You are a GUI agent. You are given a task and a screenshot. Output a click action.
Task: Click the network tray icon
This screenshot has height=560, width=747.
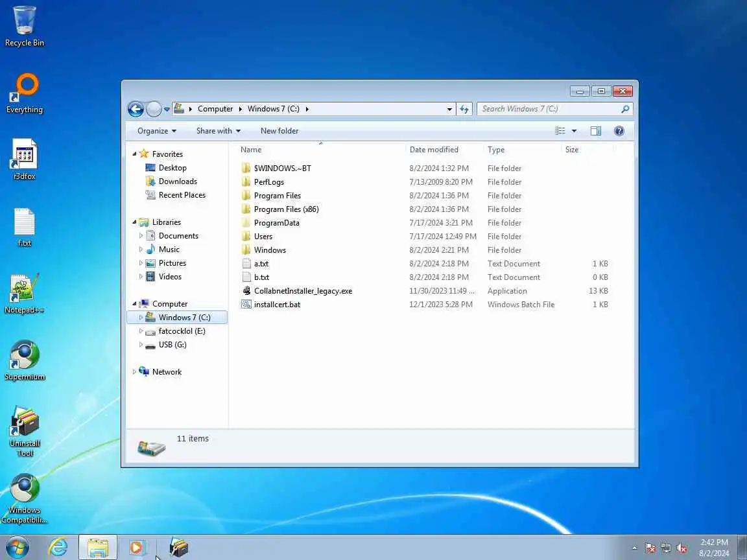666,548
